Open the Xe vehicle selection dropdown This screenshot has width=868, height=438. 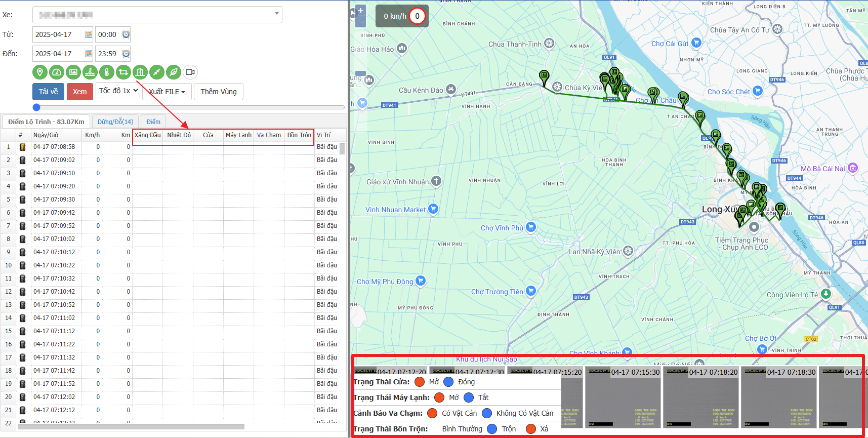(x=157, y=15)
